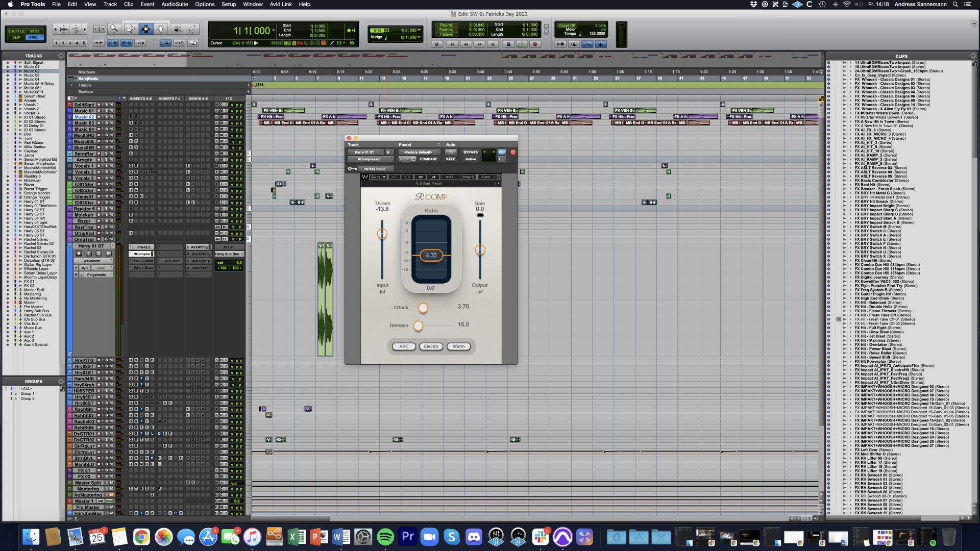980x551 pixels.
Task: Click transport Stop button
Action: [x=508, y=44]
